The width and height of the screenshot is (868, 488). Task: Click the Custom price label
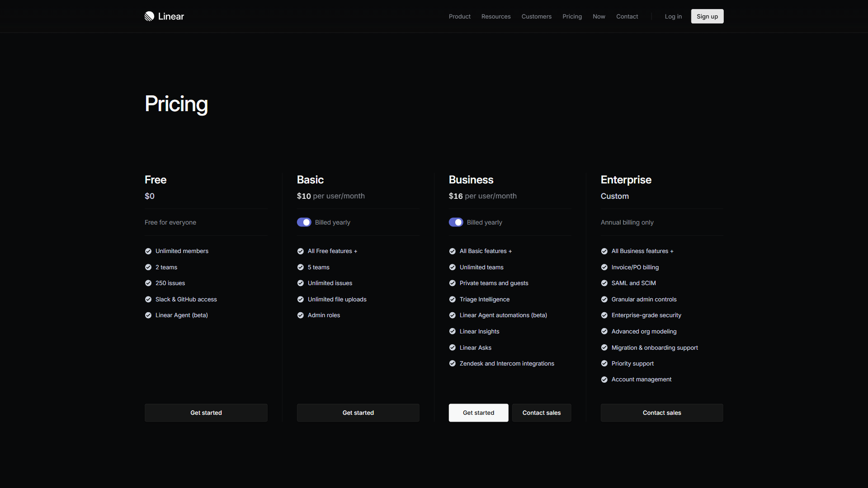[615, 196]
